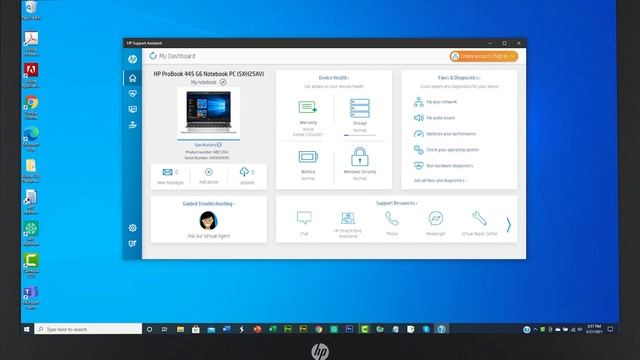Select Fix audio issues
The height and width of the screenshot is (360, 640).
[x=434, y=118]
